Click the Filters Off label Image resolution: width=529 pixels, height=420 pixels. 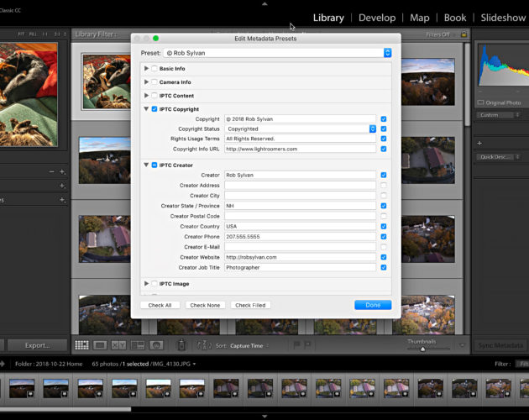coord(437,34)
